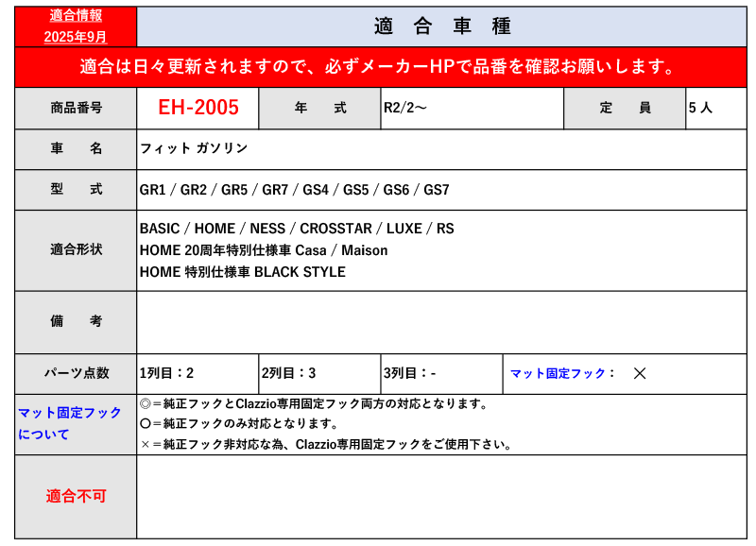Click the BLACK STYLE special edition line
This screenshot has height=546, width=756.
pos(242,272)
